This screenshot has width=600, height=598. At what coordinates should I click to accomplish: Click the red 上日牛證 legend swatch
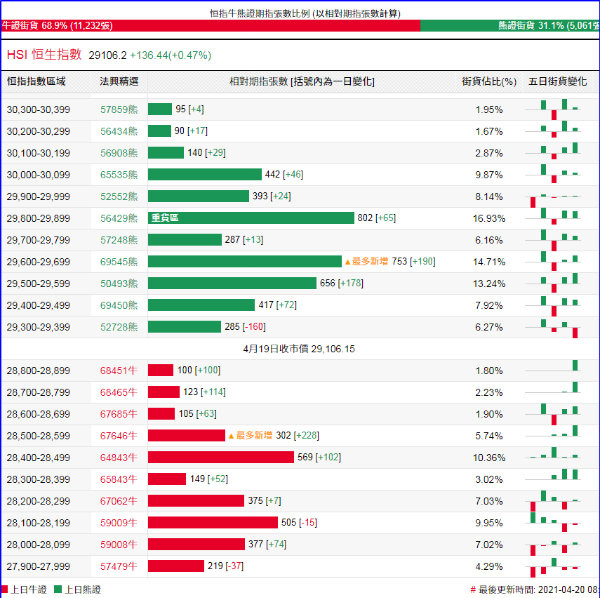tap(5, 589)
